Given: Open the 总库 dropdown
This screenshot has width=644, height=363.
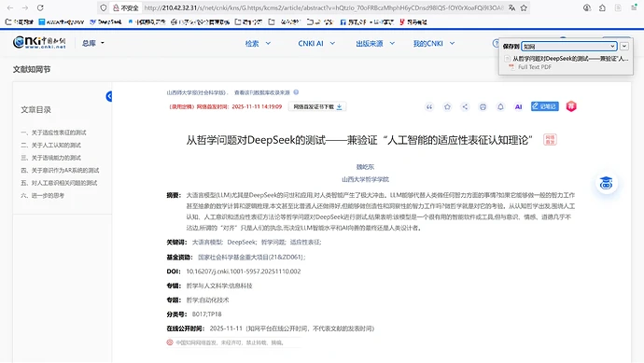Looking at the screenshot, I should pos(92,43).
